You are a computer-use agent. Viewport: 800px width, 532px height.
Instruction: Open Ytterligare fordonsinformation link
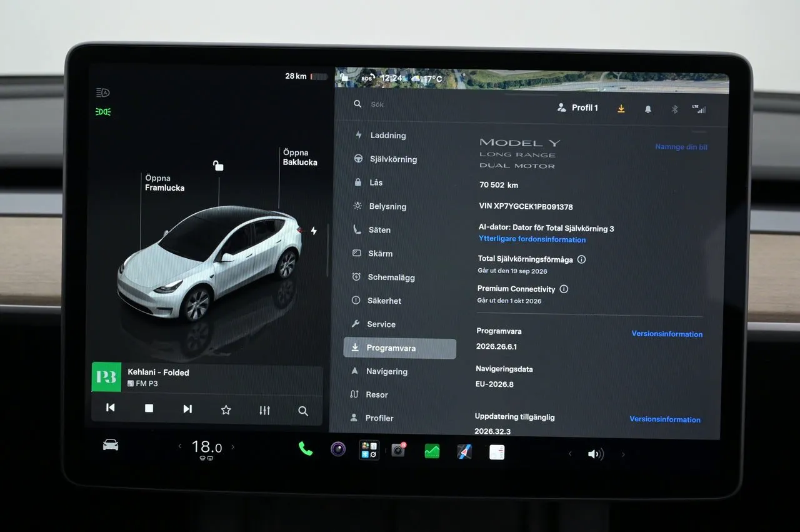[532, 239]
